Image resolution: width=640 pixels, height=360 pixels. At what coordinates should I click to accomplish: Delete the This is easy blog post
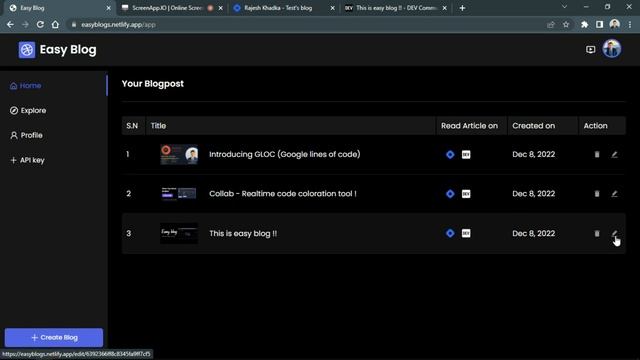[597, 233]
